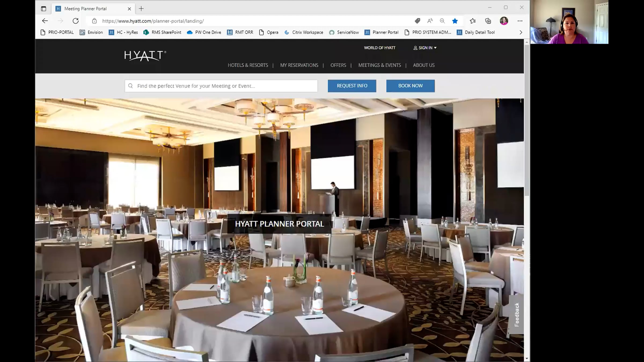The height and width of the screenshot is (362, 644).
Task: Open the RMS SharePoint bookmark
Action: [162, 32]
